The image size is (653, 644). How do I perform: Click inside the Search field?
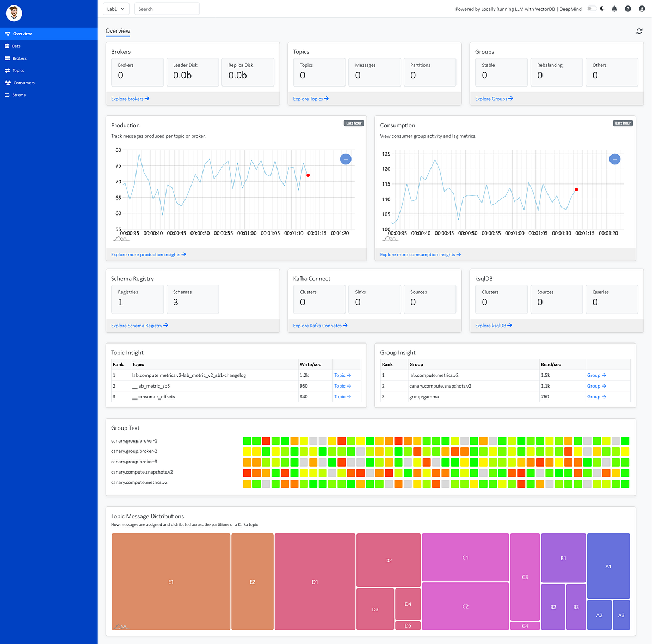(x=167, y=9)
